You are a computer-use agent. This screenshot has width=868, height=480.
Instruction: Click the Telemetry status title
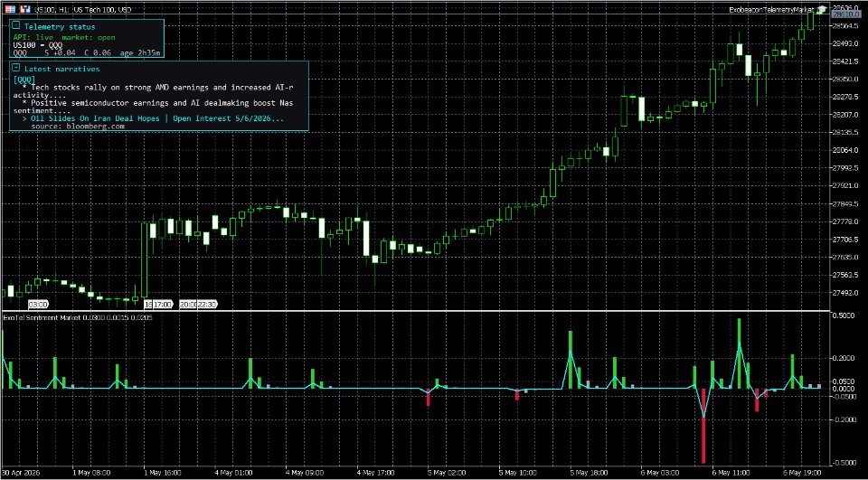coord(60,26)
